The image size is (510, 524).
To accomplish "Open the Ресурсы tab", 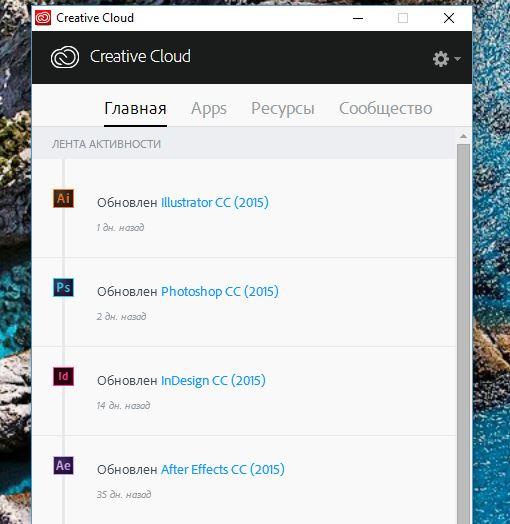I will click(x=283, y=109).
